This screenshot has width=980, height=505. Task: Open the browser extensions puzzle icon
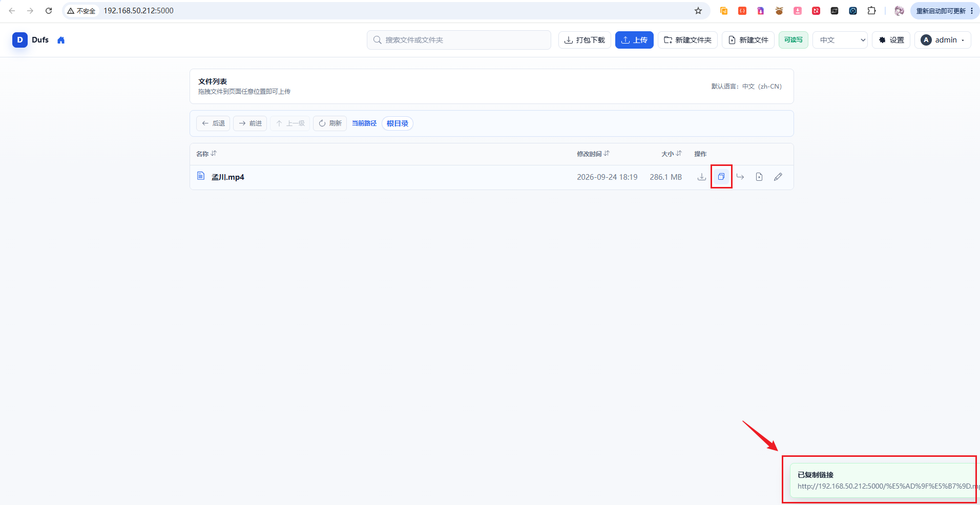871,11
